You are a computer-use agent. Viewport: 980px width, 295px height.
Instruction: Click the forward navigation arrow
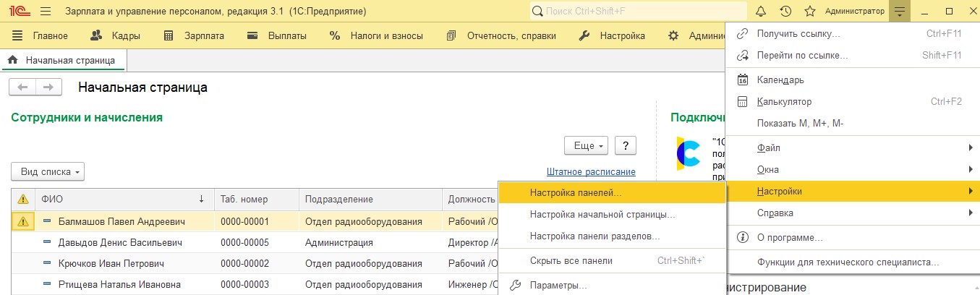48,87
